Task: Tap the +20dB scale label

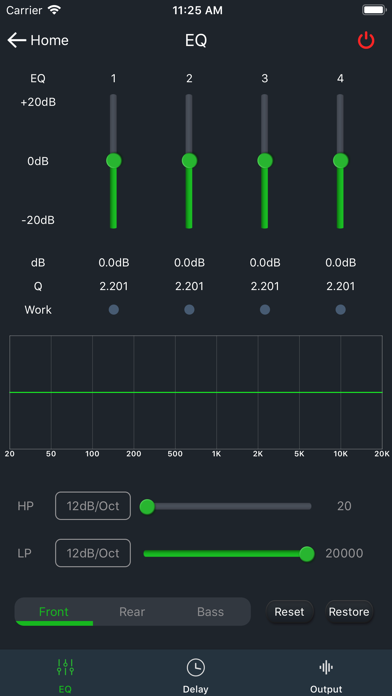Action: (x=38, y=102)
